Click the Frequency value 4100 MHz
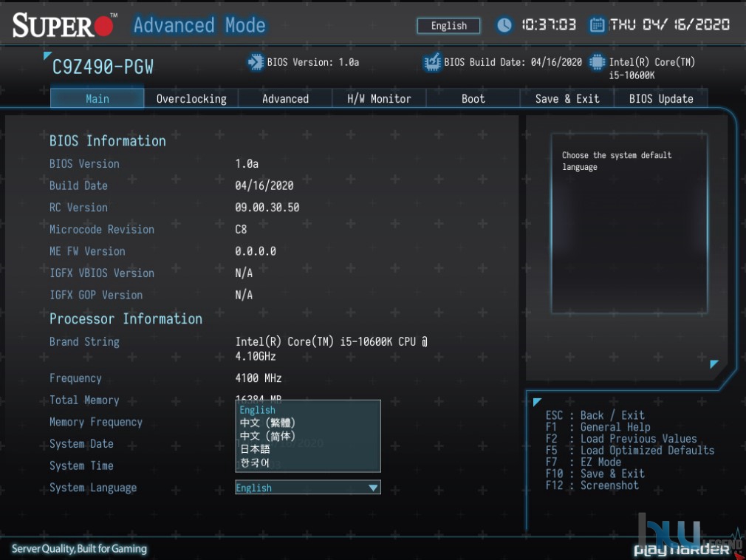The height and width of the screenshot is (560, 746). (x=259, y=378)
